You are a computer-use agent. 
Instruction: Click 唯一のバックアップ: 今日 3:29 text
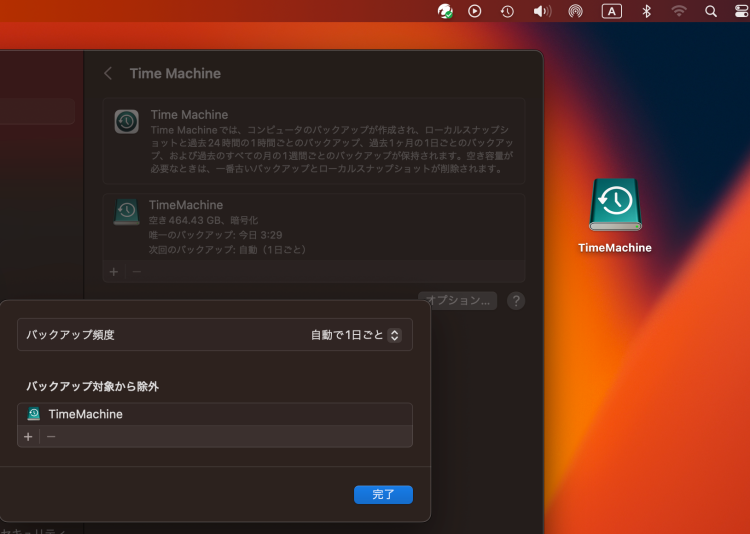click(215, 235)
